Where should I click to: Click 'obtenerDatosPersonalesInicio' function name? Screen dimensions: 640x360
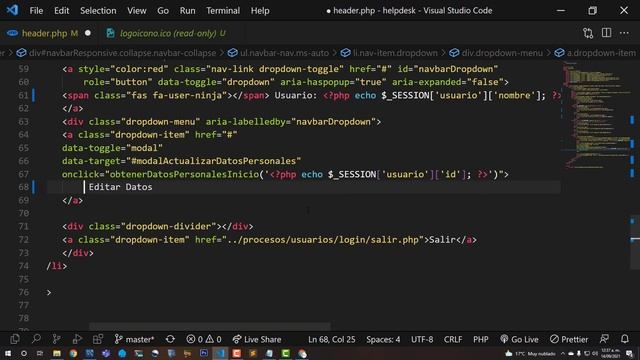tap(184, 174)
